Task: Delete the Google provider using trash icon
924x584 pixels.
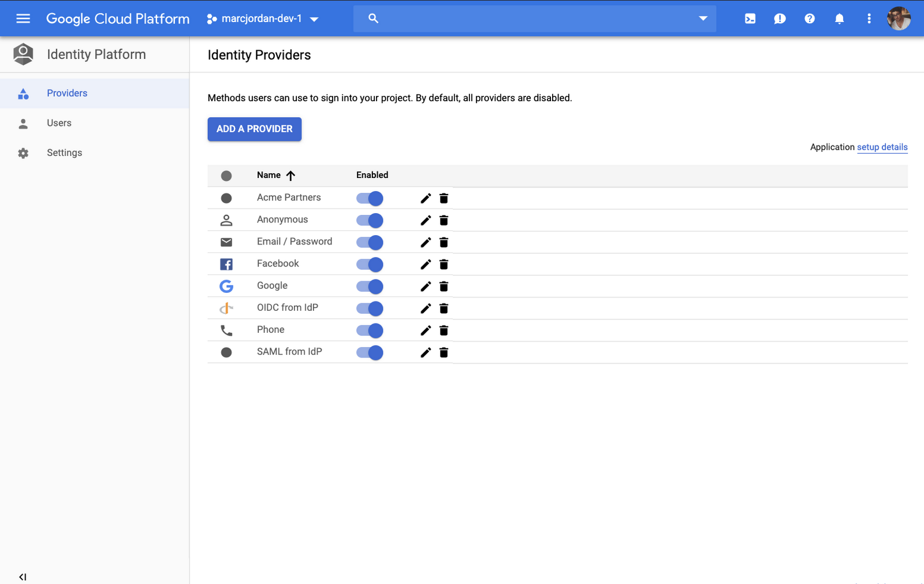Action: coord(444,286)
